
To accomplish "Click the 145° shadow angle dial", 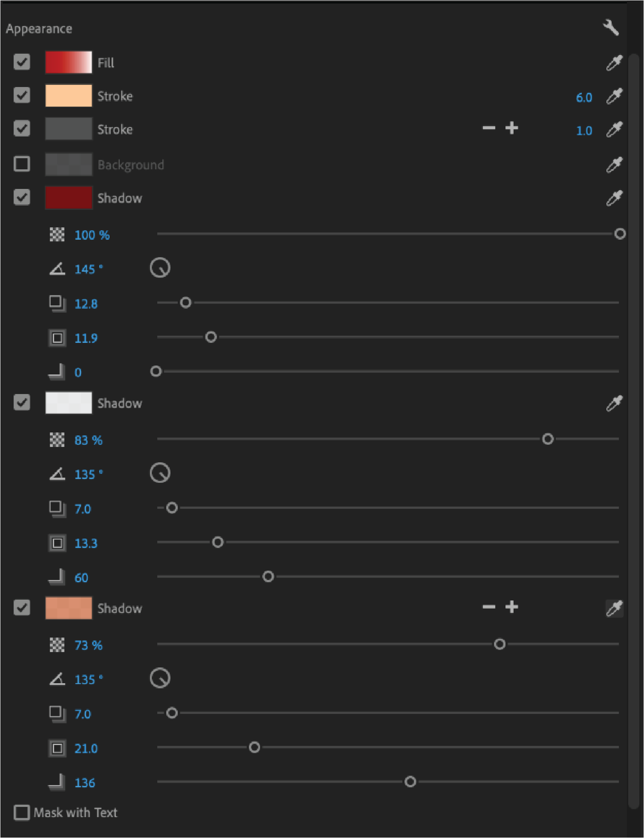I will click(160, 268).
